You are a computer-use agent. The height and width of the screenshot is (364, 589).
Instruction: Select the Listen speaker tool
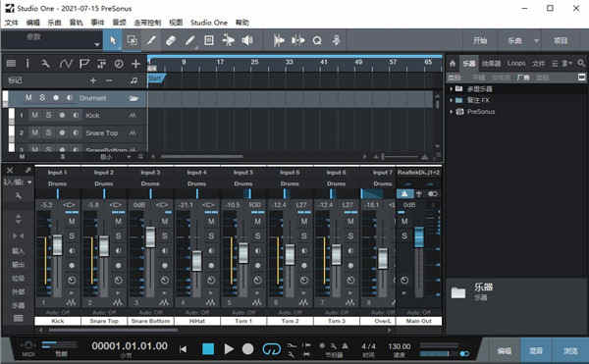coord(247,40)
